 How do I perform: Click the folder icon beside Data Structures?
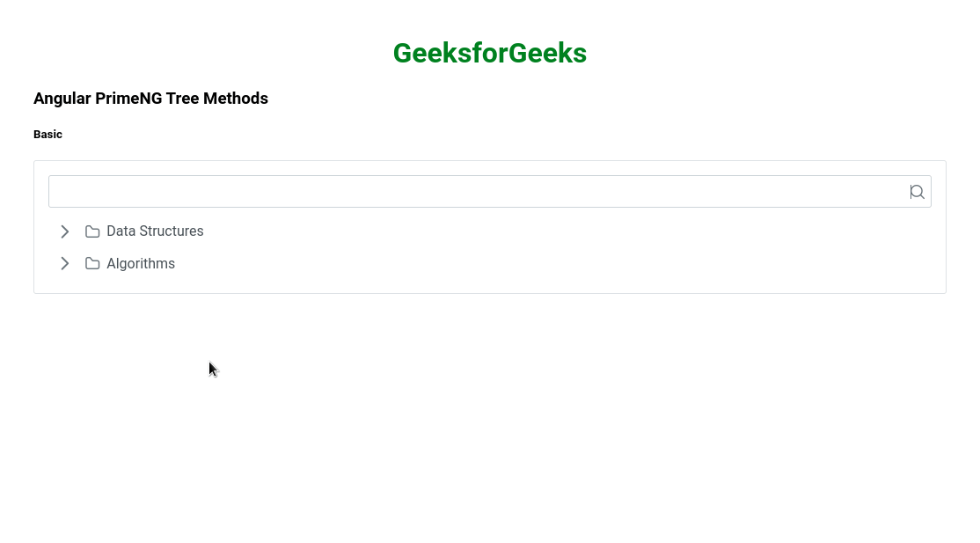(x=92, y=231)
